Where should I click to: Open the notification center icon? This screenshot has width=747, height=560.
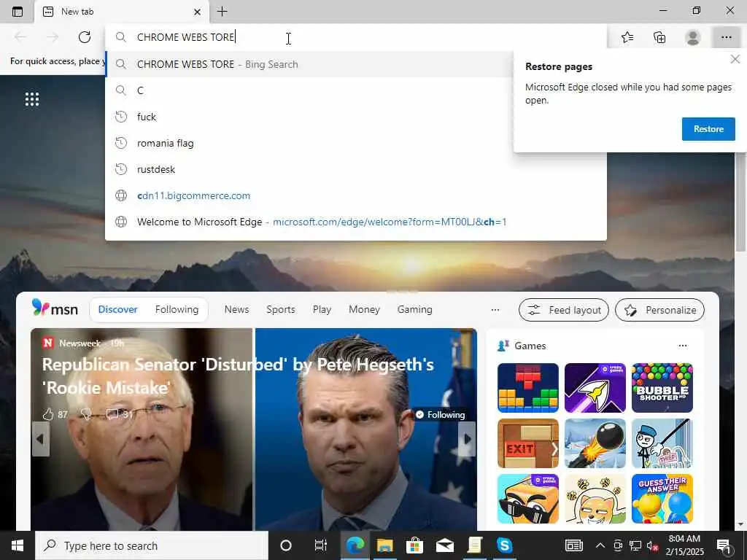[x=724, y=546]
